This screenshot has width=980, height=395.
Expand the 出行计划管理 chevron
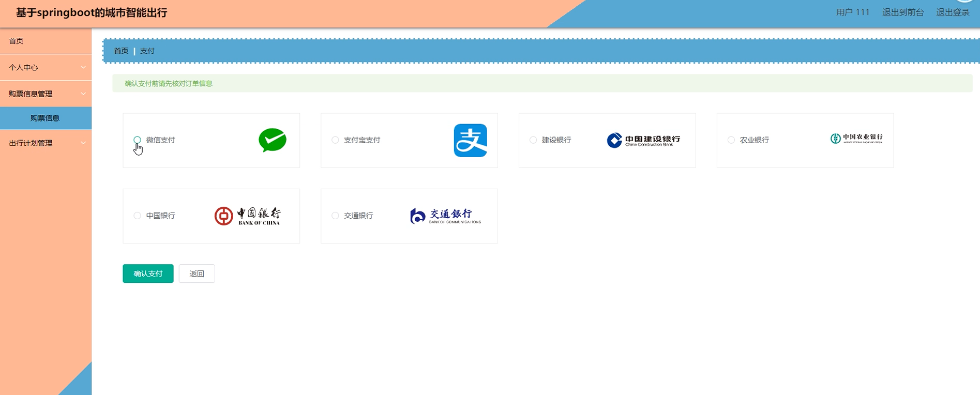[83, 143]
